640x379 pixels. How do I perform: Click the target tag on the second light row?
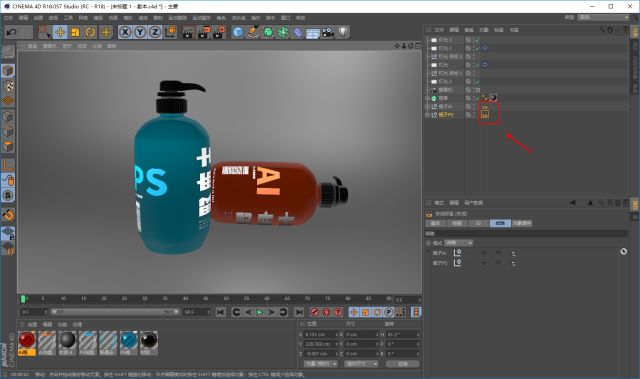pyautogui.click(x=485, y=49)
